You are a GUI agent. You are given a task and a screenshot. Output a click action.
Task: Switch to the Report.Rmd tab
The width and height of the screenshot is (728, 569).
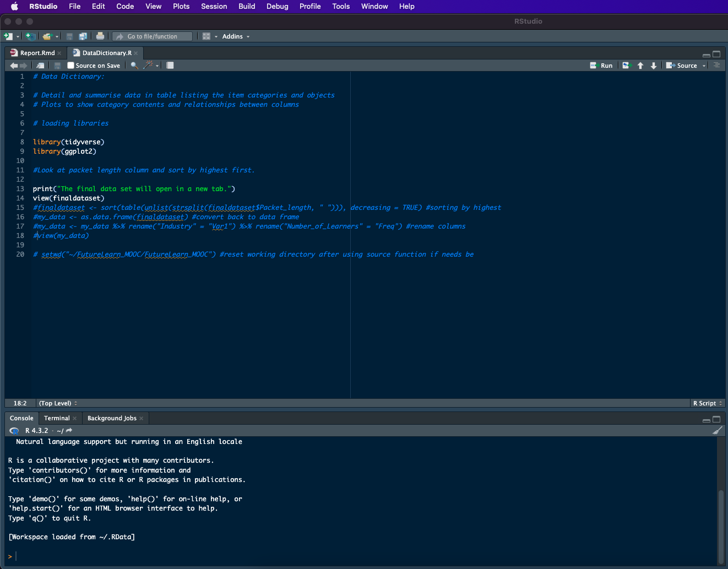(37, 53)
